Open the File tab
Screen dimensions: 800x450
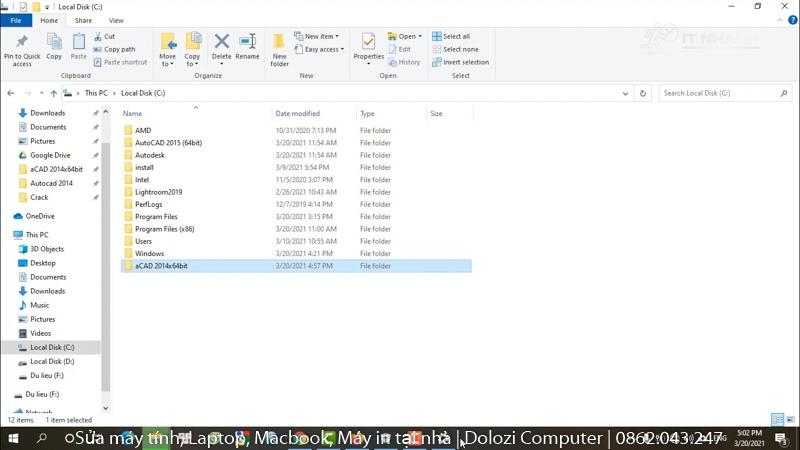[x=16, y=20]
